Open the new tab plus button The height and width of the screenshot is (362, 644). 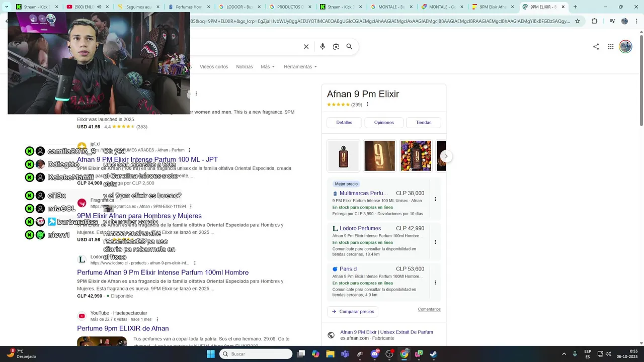tap(575, 7)
